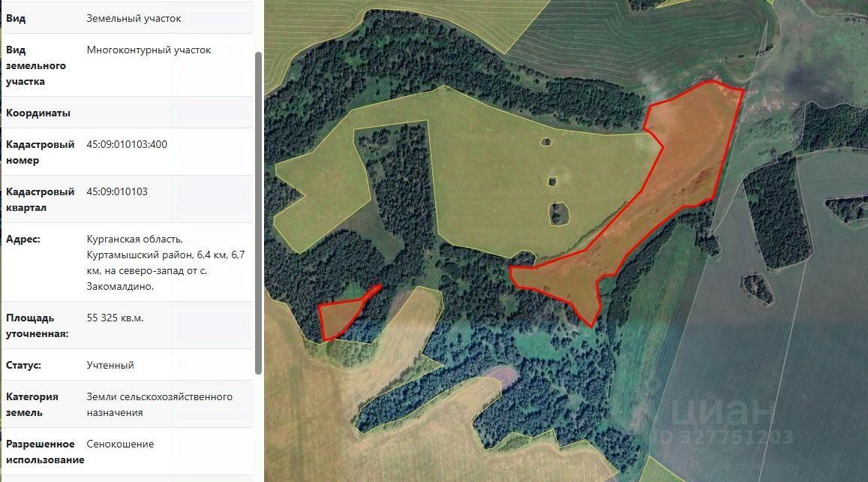Click the info panel vertical scrollbar

(258, 213)
